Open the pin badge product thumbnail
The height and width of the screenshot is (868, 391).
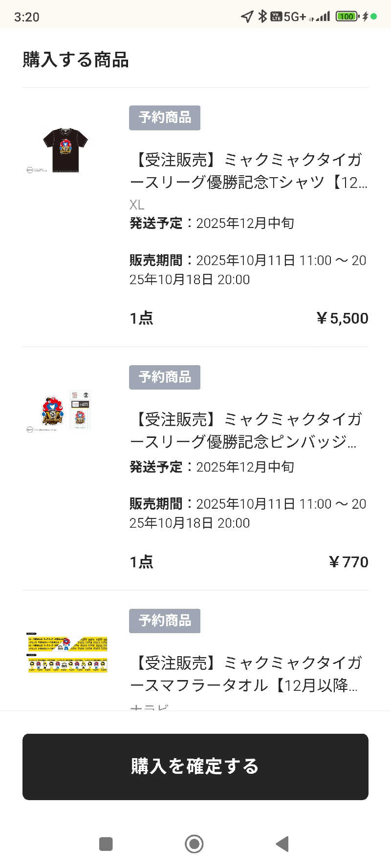(x=65, y=410)
